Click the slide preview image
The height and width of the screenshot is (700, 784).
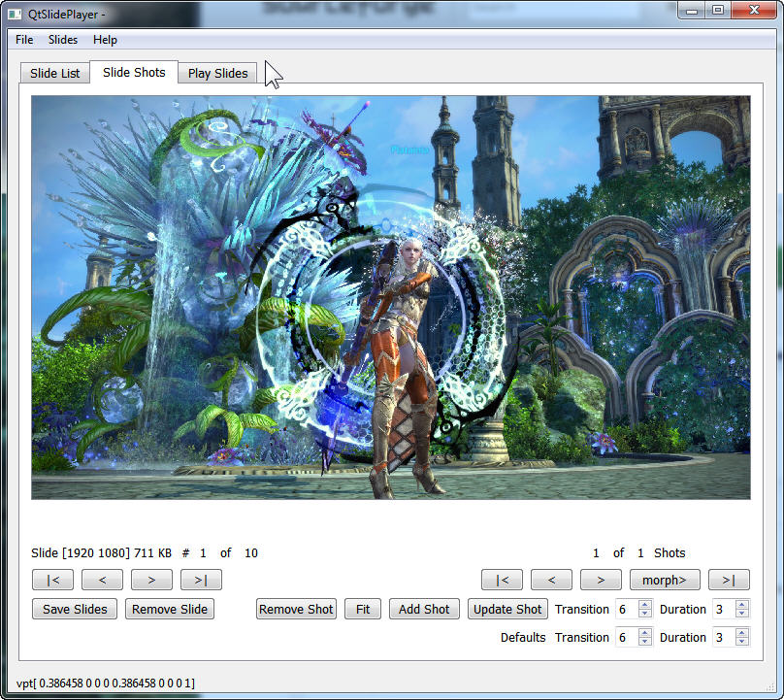coord(390,297)
